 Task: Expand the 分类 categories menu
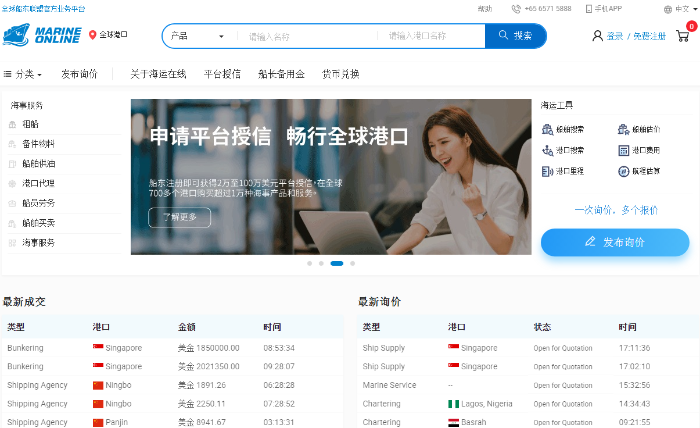pos(22,74)
